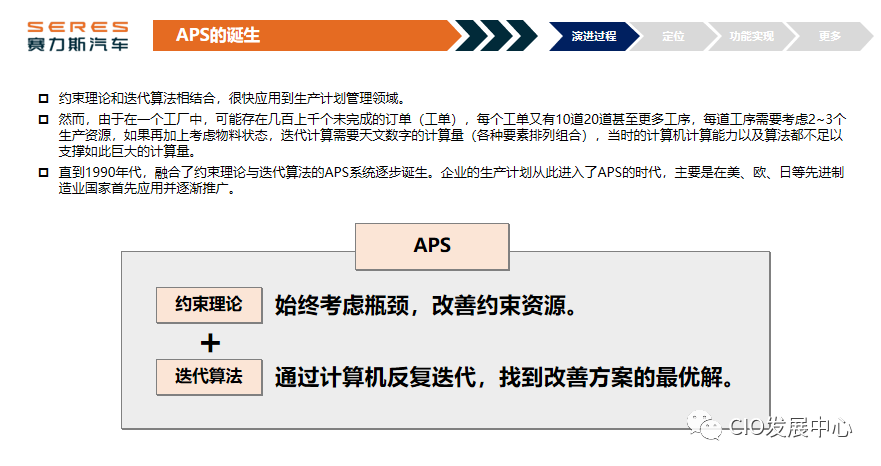Viewport: 881px width, 466px height.
Task: Select the 演进过程 navigation step
Action: tap(594, 36)
